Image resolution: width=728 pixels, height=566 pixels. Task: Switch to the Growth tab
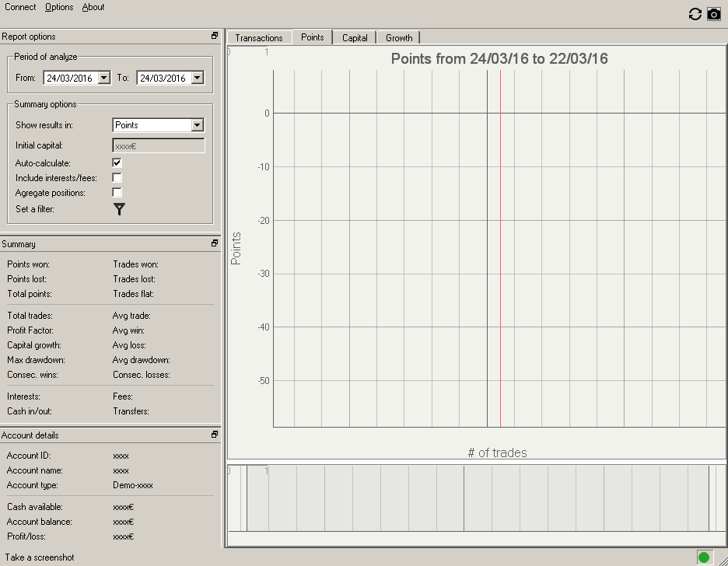coord(399,37)
